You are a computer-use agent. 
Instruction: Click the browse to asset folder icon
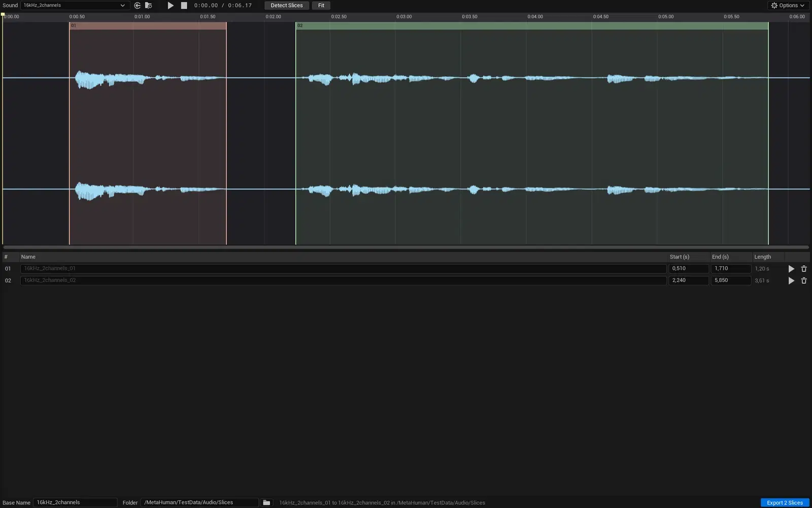149,6
